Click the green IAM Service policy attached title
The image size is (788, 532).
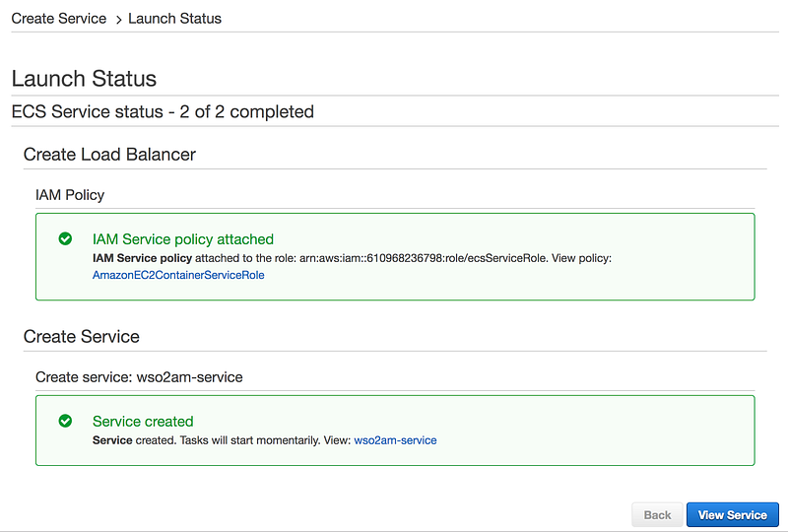183,238
